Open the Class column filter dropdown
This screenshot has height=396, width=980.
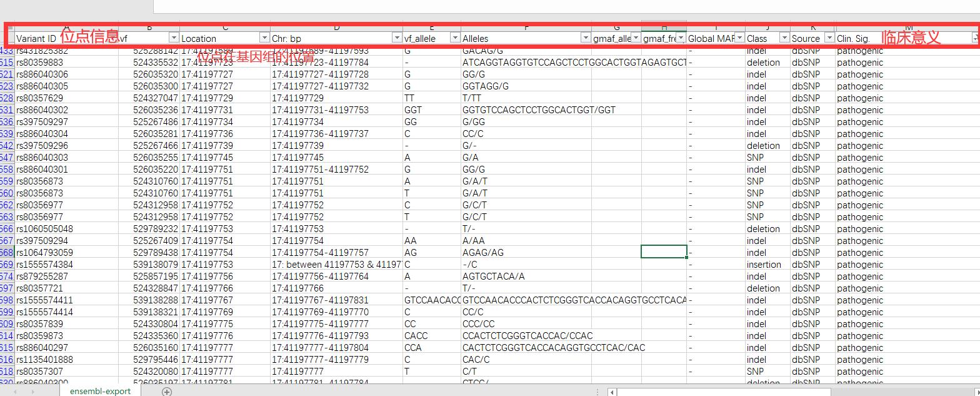[x=784, y=38]
